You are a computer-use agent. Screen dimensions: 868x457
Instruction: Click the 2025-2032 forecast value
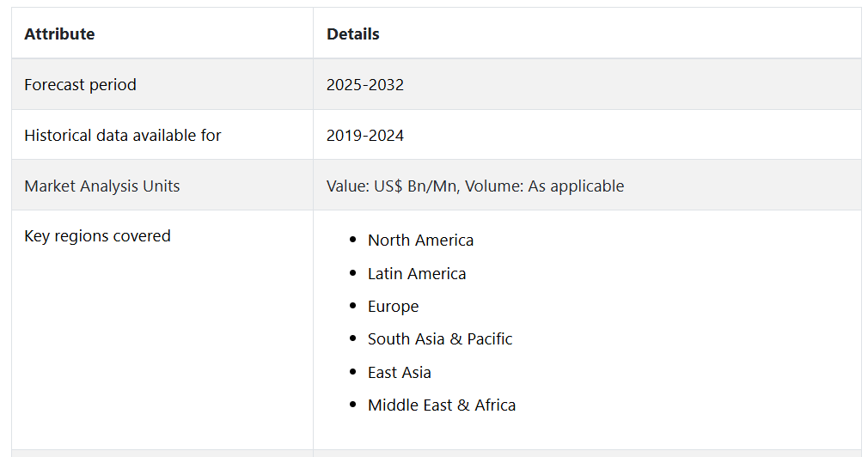click(364, 85)
